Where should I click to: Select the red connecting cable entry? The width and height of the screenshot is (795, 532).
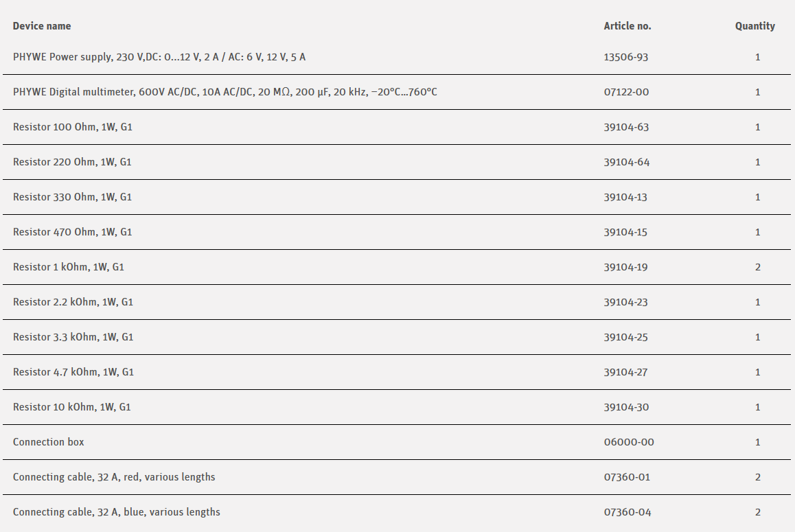[114, 477]
